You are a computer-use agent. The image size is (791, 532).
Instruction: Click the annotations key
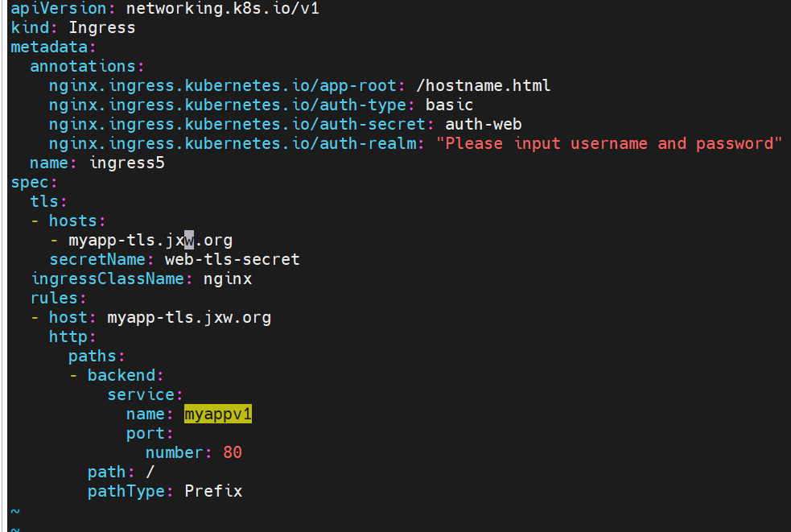[x=83, y=66]
